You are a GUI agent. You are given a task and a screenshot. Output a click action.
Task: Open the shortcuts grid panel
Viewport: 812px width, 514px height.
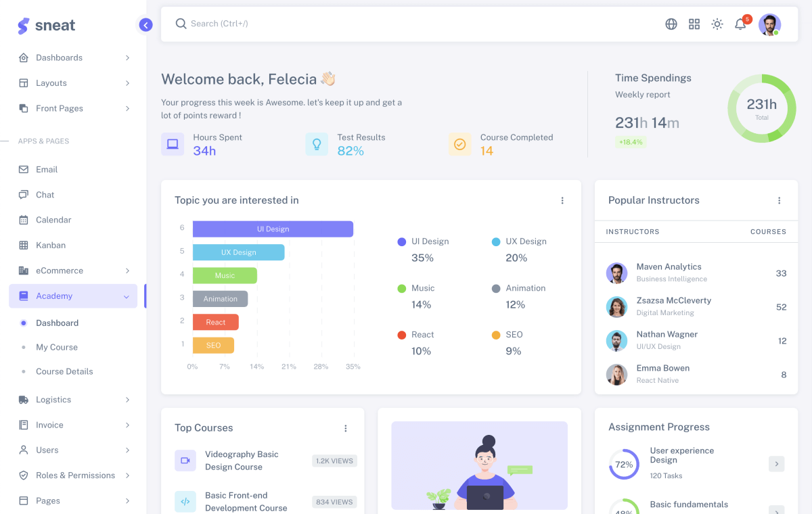tap(694, 24)
